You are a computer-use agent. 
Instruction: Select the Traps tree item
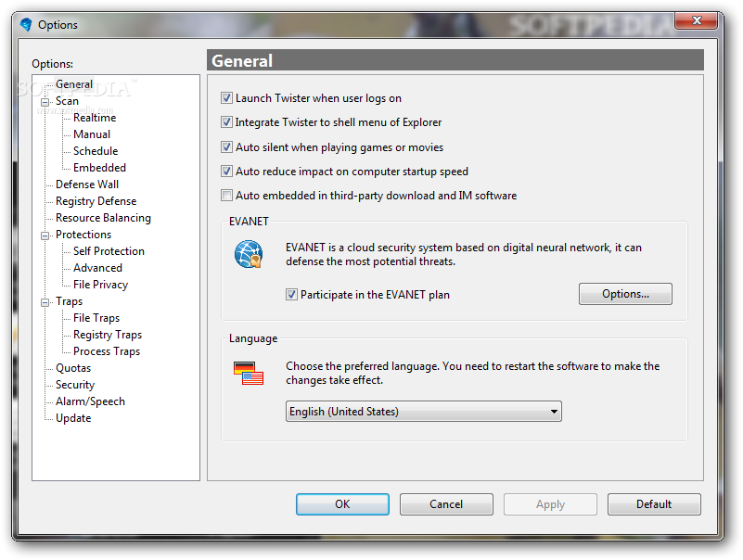(x=69, y=300)
